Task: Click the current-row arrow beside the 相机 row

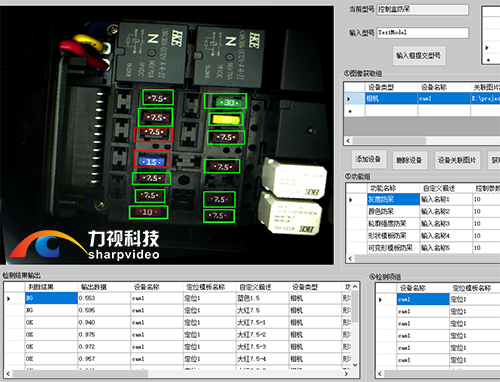Action: click(x=349, y=99)
